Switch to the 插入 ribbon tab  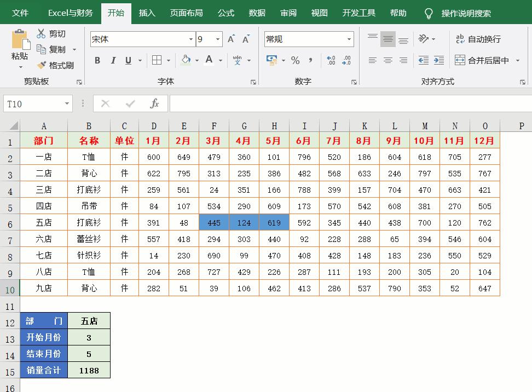(147, 12)
